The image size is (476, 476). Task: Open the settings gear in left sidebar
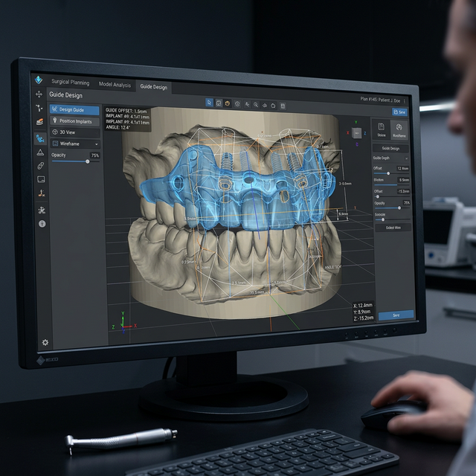point(45,342)
